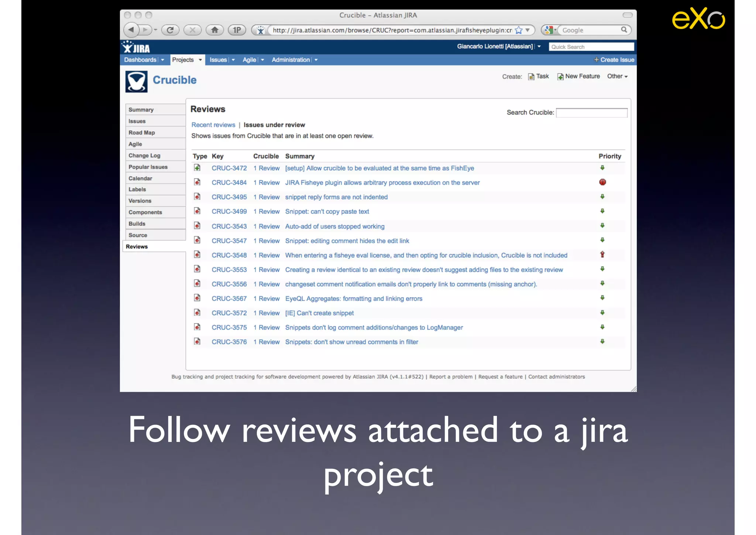756x535 pixels.
Task: Expand the Administration dropdown arrow
Action: (x=316, y=60)
